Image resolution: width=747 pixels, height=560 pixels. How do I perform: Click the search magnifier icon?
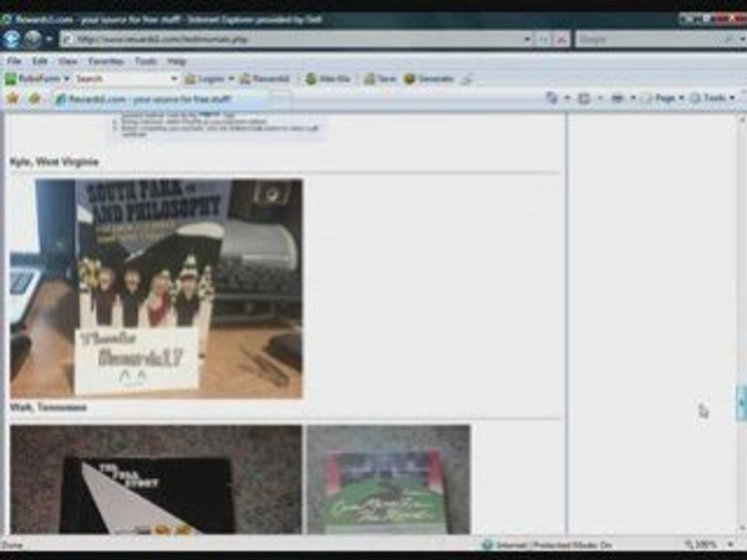coord(729,40)
